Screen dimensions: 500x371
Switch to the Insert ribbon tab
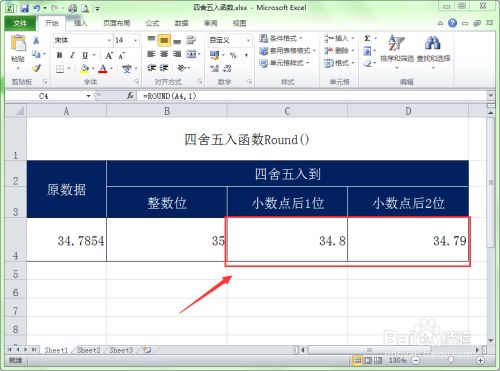pyautogui.click(x=80, y=23)
